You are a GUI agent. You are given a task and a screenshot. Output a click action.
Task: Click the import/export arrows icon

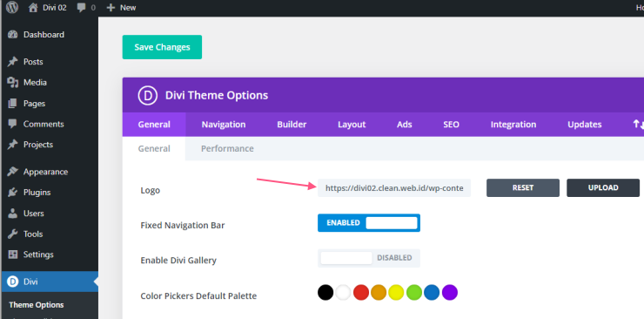(x=638, y=124)
